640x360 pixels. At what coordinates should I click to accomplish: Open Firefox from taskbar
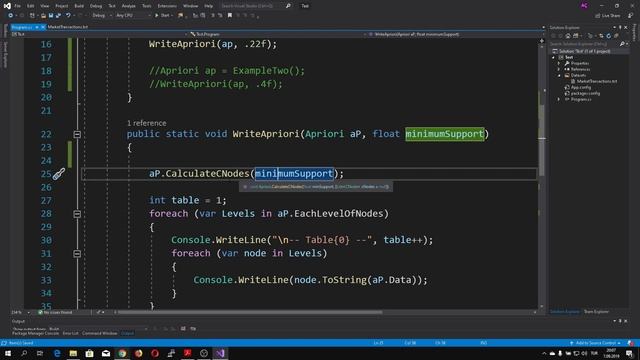(x=138, y=353)
